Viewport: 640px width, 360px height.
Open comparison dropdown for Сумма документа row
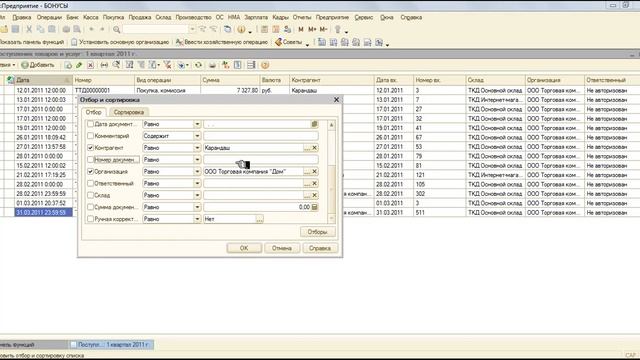pos(197,207)
